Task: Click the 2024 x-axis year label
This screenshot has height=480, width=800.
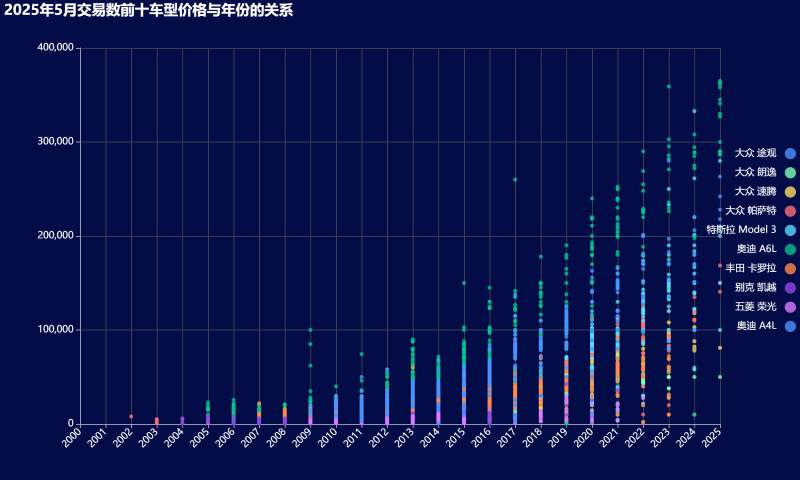Action: (685, 437)
